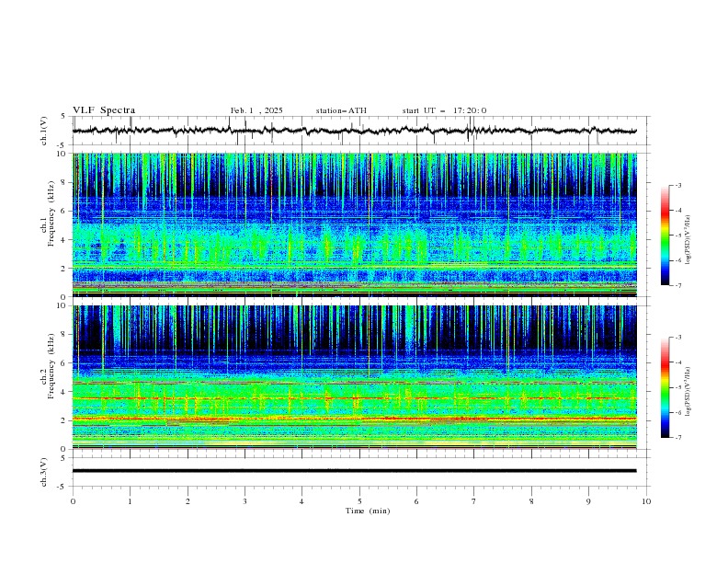This screenshot has width=728, height=563.
Task: Click the ch.3 flat waveform trace
Action: [x=355, y=471]
